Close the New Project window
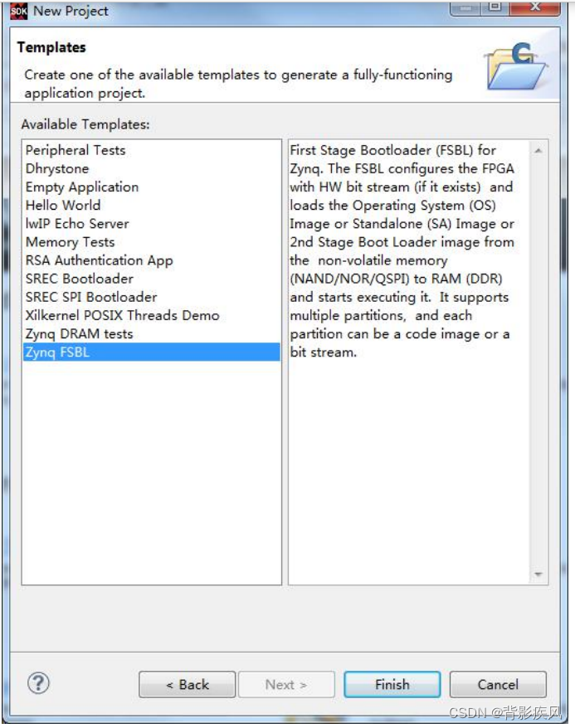This screenshot has height=728, width=575. 535,7
